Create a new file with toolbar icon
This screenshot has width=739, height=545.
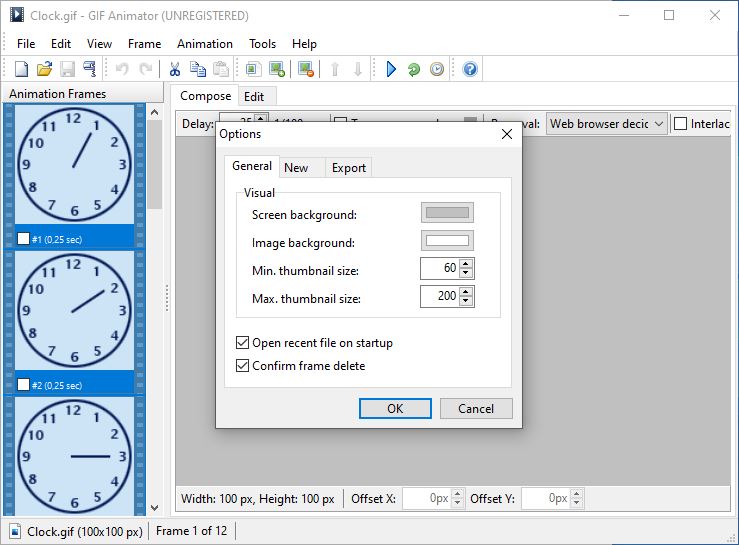pyautogui.click(x=21, y=69)
